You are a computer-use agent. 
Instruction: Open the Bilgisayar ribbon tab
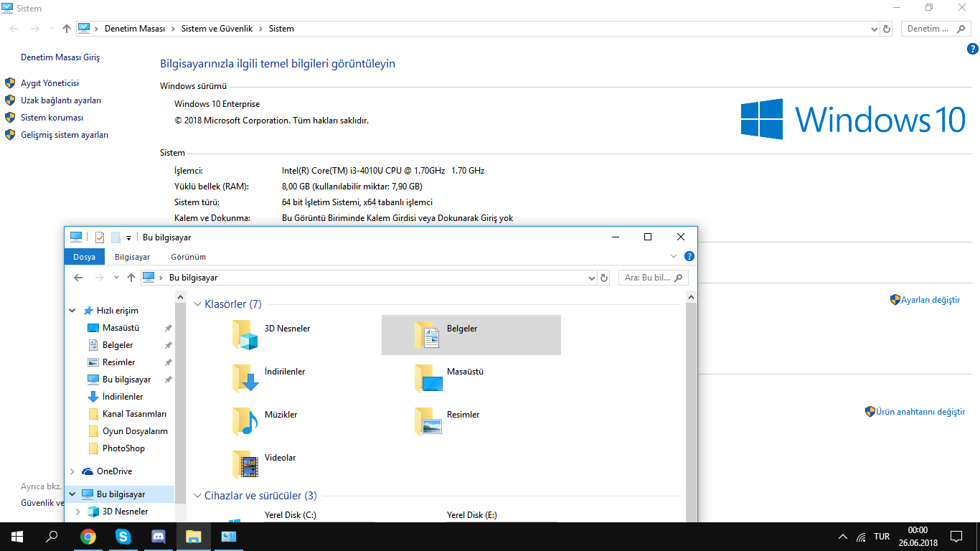pos(133,257)
